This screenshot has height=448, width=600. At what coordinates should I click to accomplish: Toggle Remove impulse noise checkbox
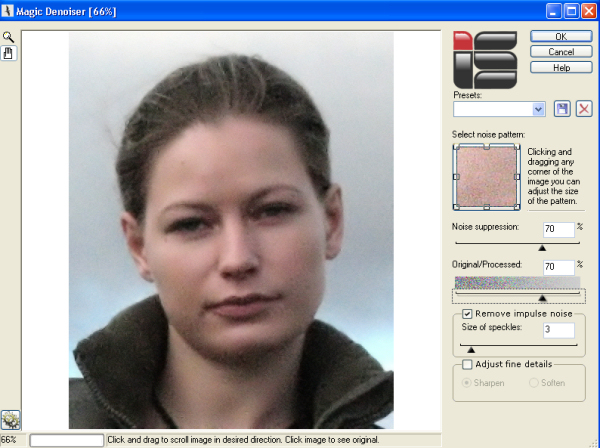[467, 314]
